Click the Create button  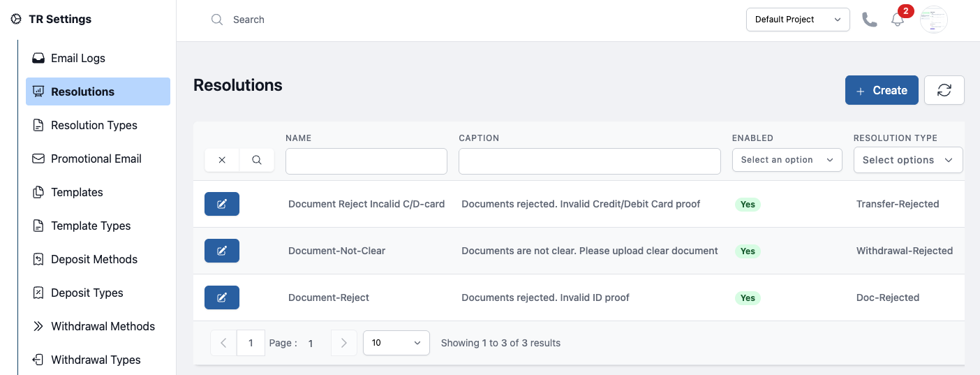[882, 90]
